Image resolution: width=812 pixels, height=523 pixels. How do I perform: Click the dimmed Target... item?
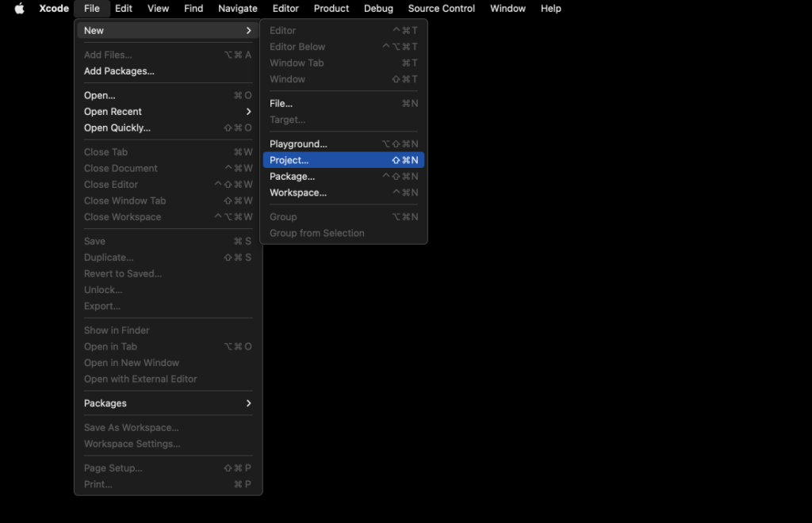(x=343, y=120)
